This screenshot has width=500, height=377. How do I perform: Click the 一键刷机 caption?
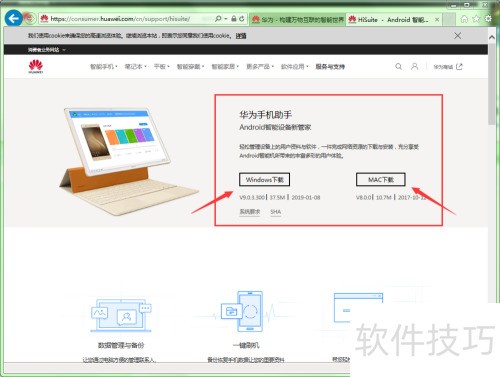coord(246,345)
